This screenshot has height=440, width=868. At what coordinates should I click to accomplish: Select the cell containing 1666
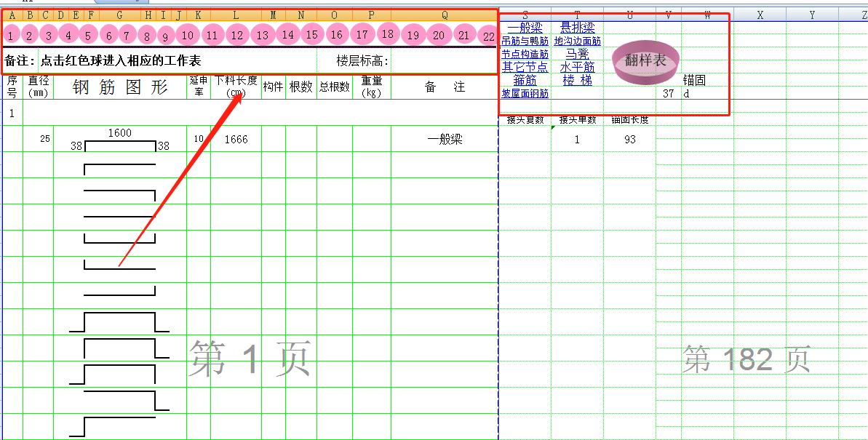pyautogui.click(x=235, y=140)
